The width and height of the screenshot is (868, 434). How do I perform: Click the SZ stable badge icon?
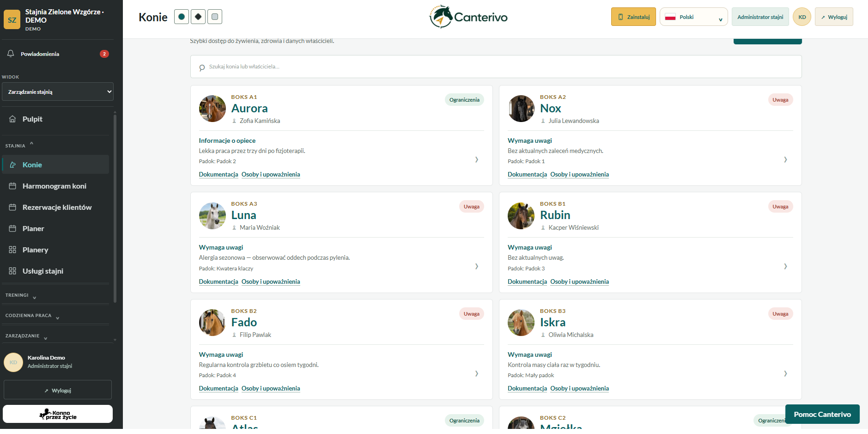[12, 20]
